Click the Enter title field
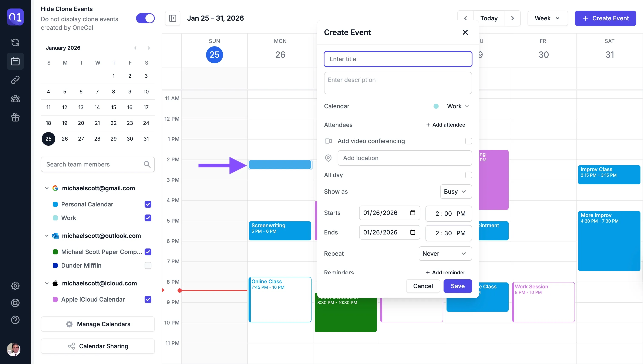 pos(398,59)
